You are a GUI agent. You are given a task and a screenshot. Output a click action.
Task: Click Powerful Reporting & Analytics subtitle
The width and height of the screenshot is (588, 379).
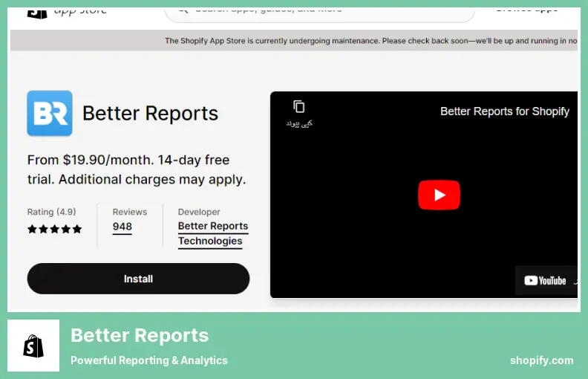coord(149,360)
